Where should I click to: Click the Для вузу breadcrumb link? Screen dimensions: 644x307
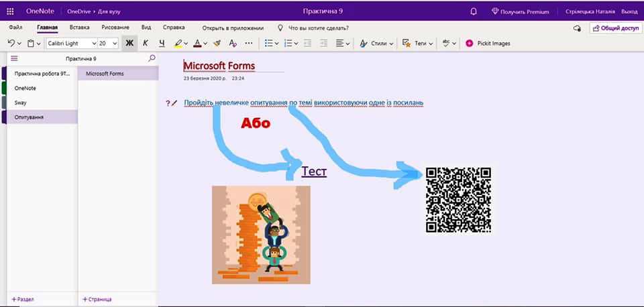coord(109,11)
